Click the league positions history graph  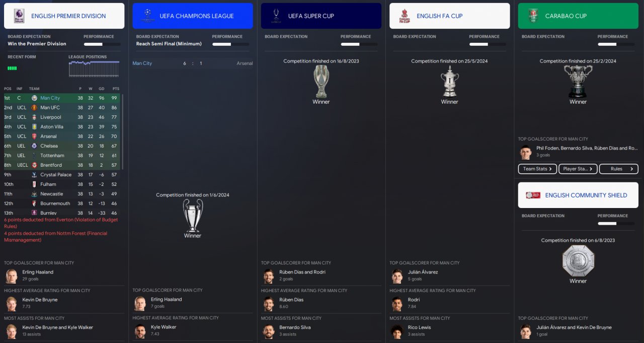pyautogui.click(x=94, y=69)
